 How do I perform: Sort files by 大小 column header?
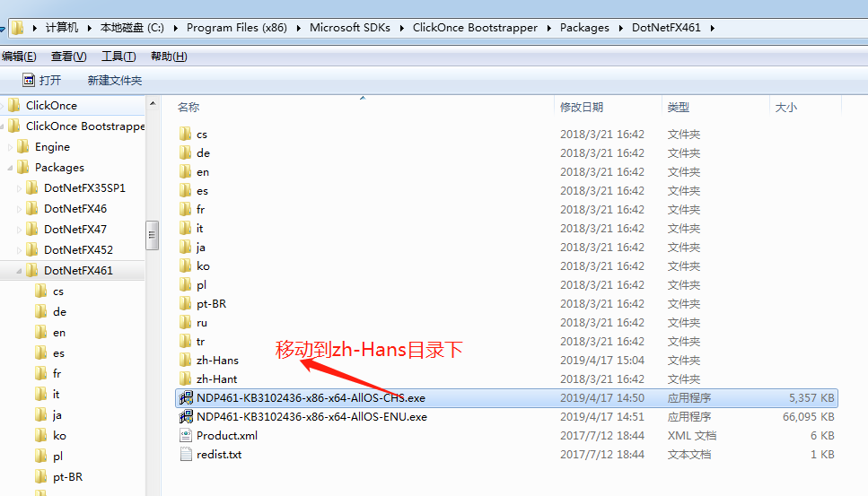click(785, 108)
